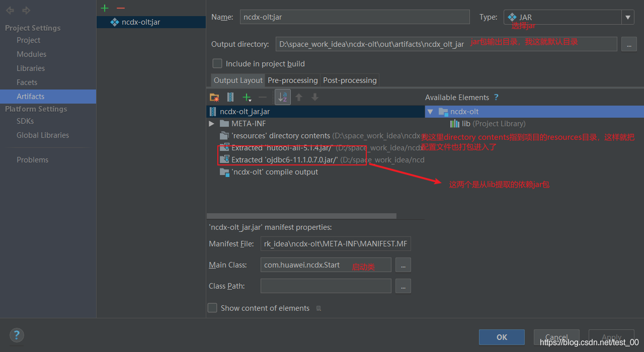This screenshot has height=352, width=644.
Task: Select Extracted 'ojdbc6-11.1.0.7.0.jar/' row
Action: (315, 160)
